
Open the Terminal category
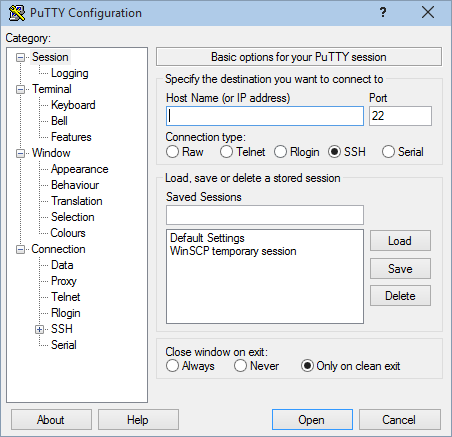pos(52,89)
